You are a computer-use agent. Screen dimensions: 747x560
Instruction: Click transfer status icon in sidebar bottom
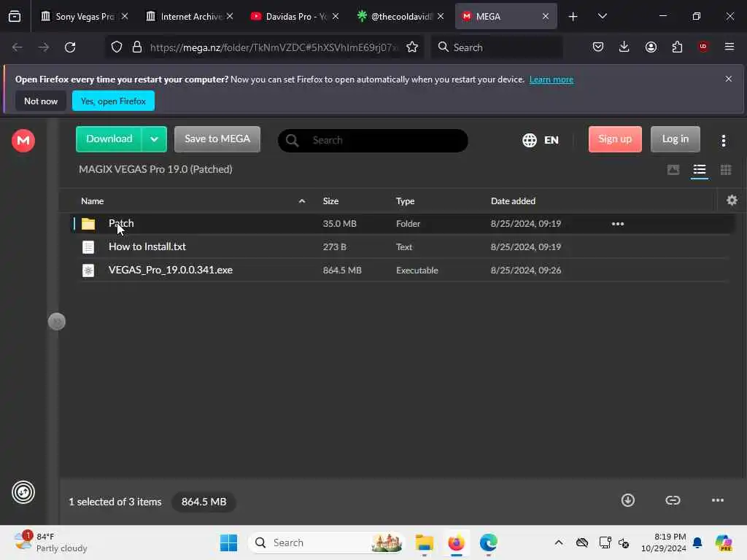click(x=23, y=492)
